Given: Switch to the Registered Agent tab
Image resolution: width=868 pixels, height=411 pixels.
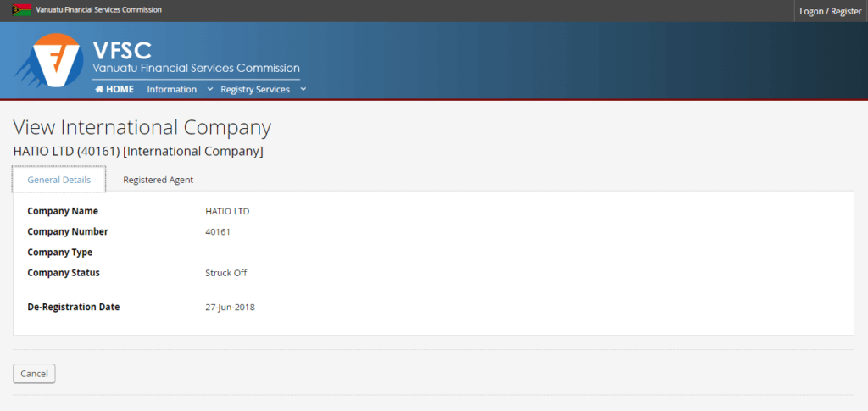Looking at the screenshot, I should (159, 180).
